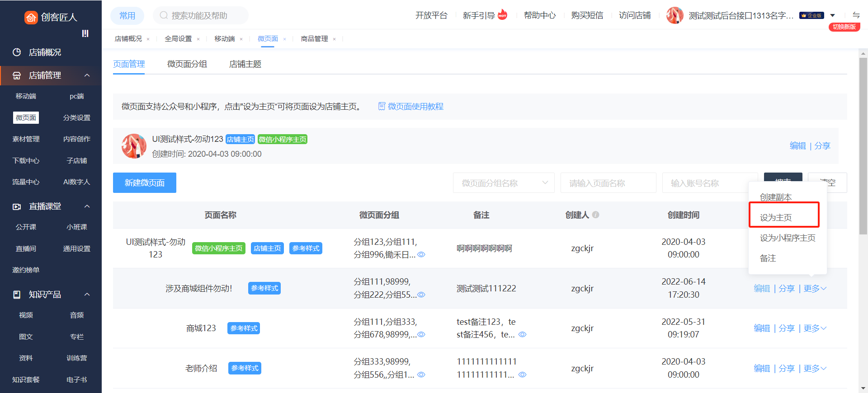Click the 创建人 info question icon
This screenshot has width=868, height=393.
(x=596, y=215)
